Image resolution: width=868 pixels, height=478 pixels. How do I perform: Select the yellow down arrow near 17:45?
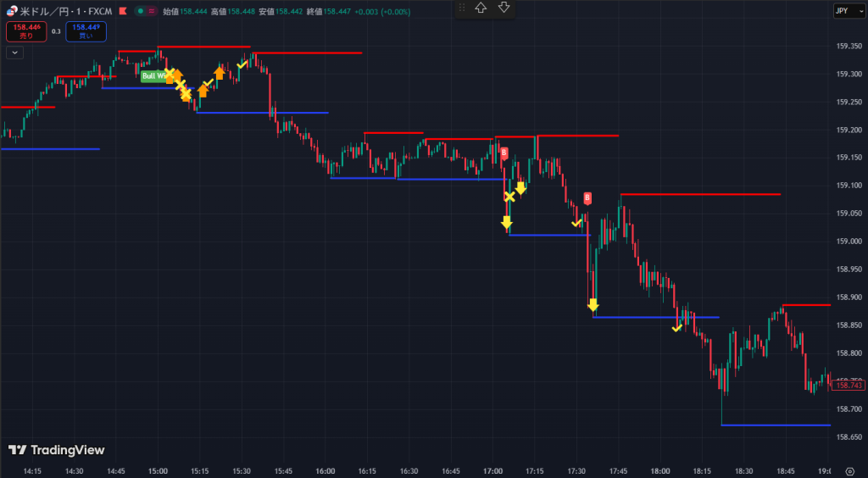(x=593, y=305)
